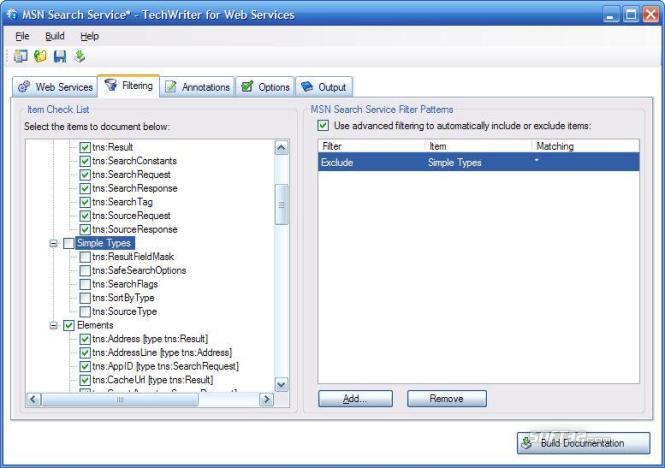Select the Filtering tab
This screenshot has width=665, height=468.
tap(129, 86)
